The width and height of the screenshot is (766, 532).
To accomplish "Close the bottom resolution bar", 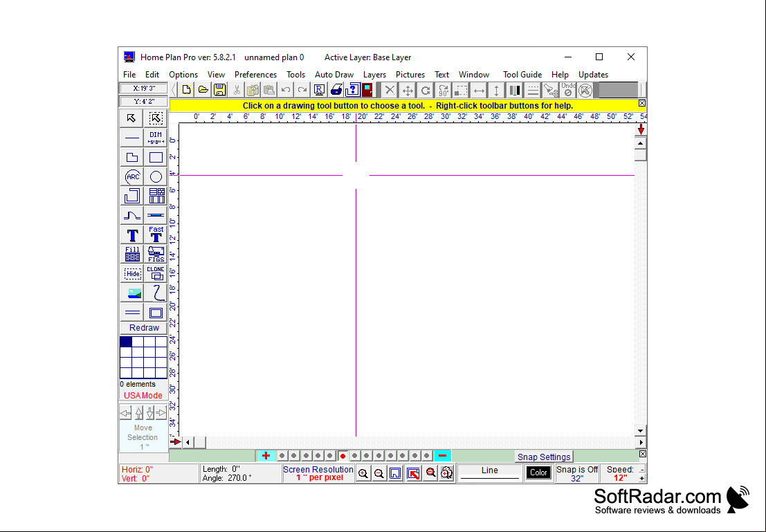I will tap(642, 454).
